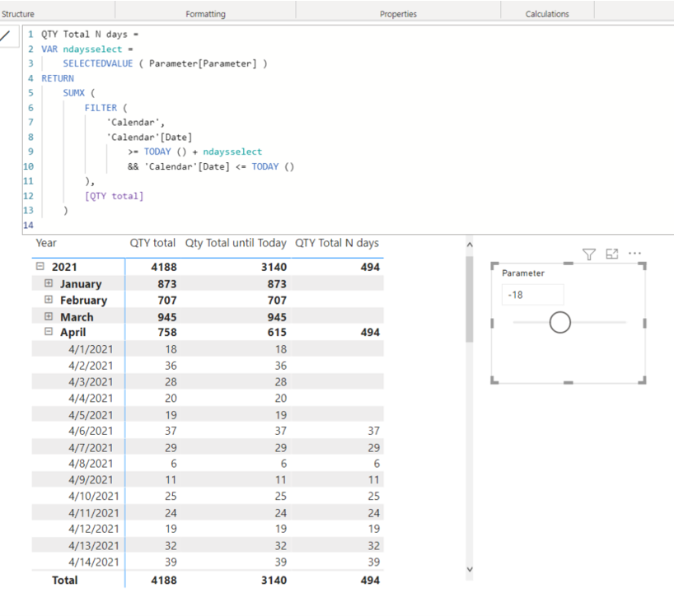Expand the January row
Viewport: 674px width, 616px height.
[49, 283]
